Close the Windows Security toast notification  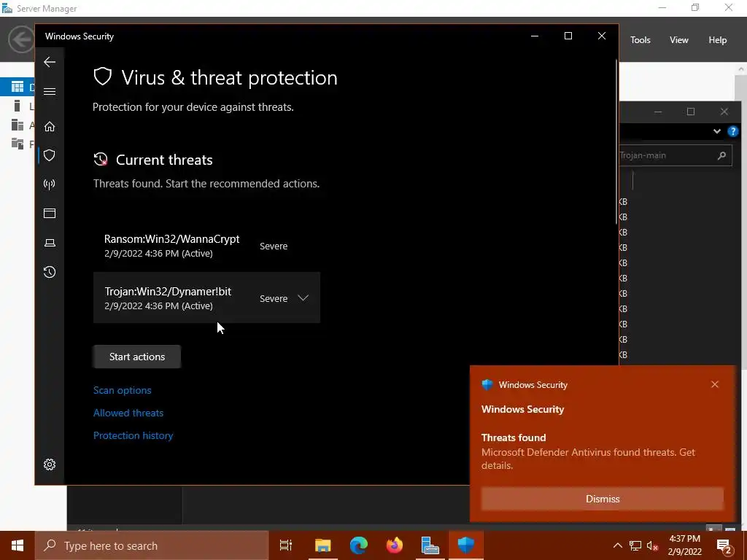715,384
